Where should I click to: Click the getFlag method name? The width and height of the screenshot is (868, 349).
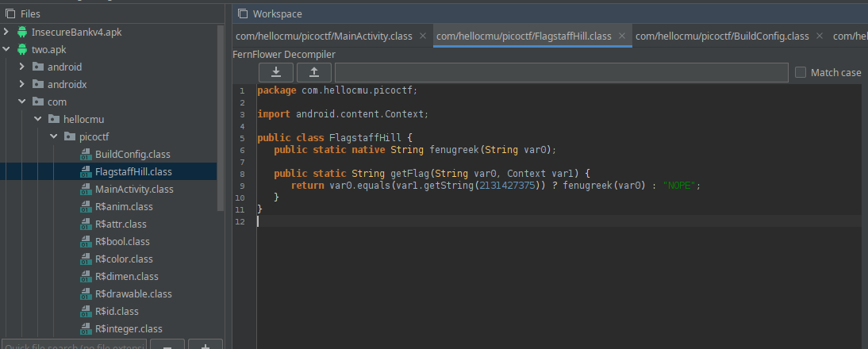point(409,174)
